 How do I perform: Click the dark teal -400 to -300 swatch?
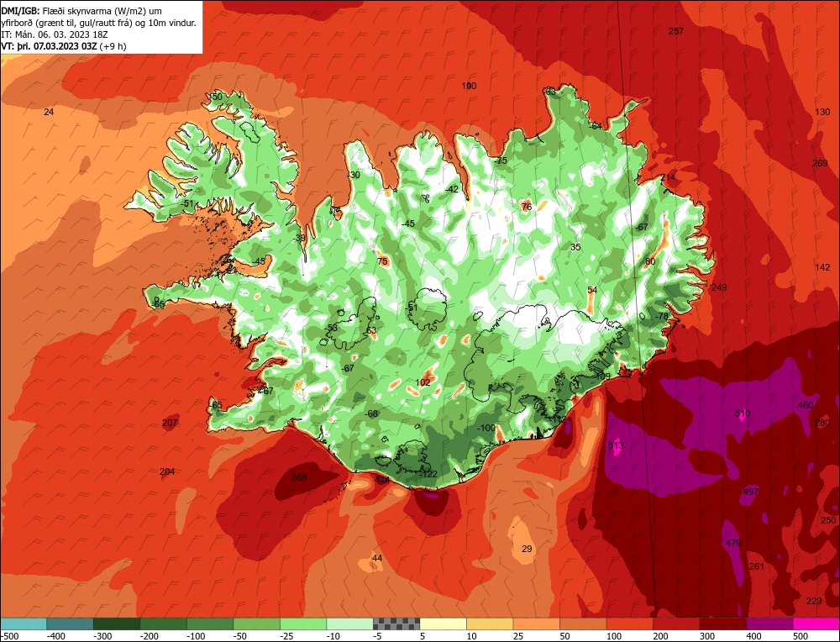70,624
